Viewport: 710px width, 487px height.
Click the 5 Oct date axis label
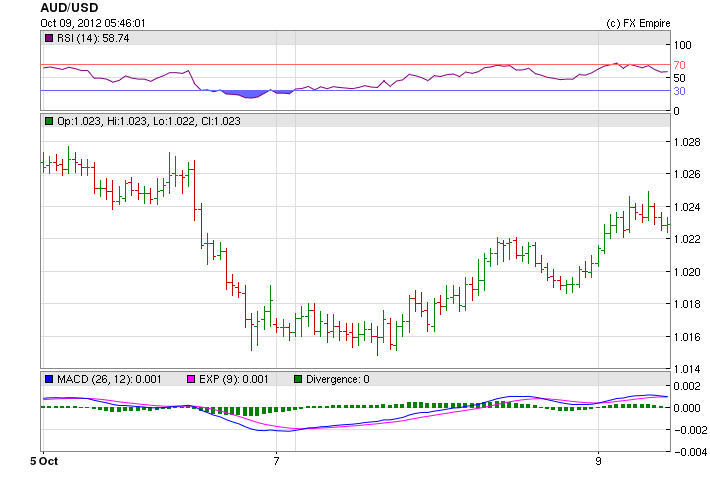pyautogui.click(x=44, y=461)
